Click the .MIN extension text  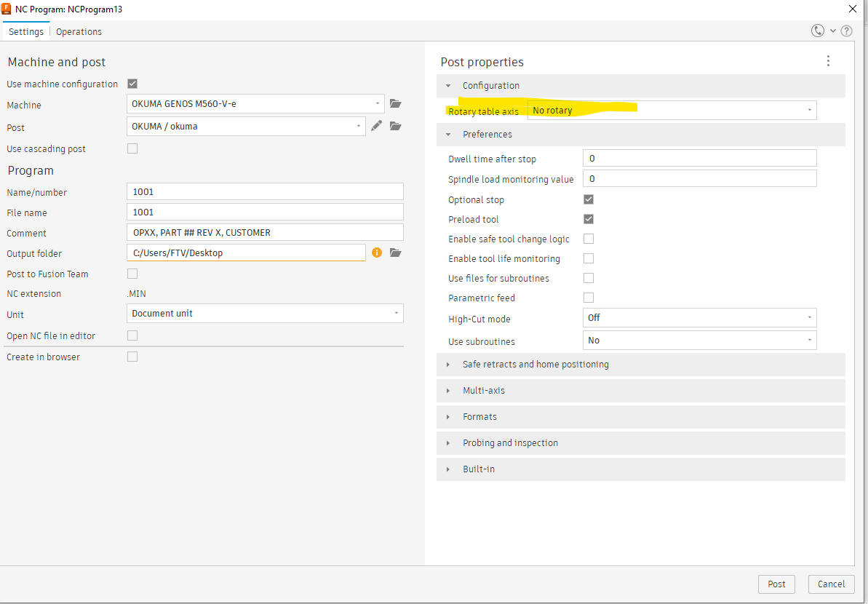pyautogui.click(x=136, y=294)
